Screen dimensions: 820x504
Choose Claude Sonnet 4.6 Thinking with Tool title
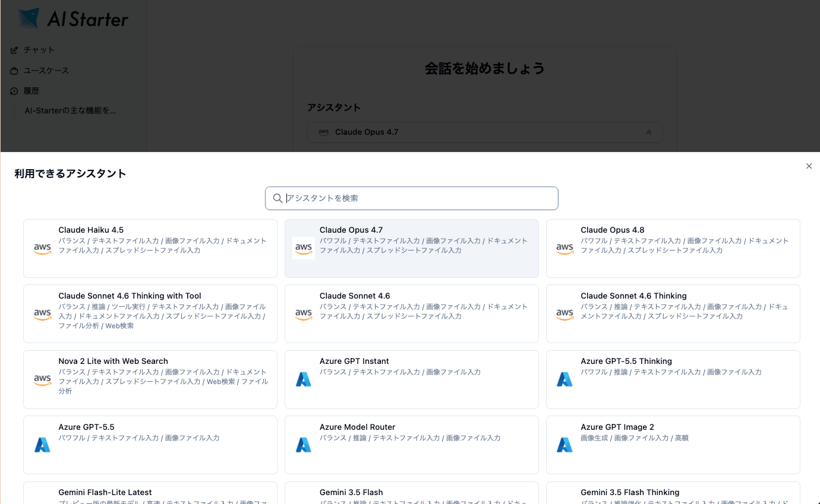(x=130, y=296)
